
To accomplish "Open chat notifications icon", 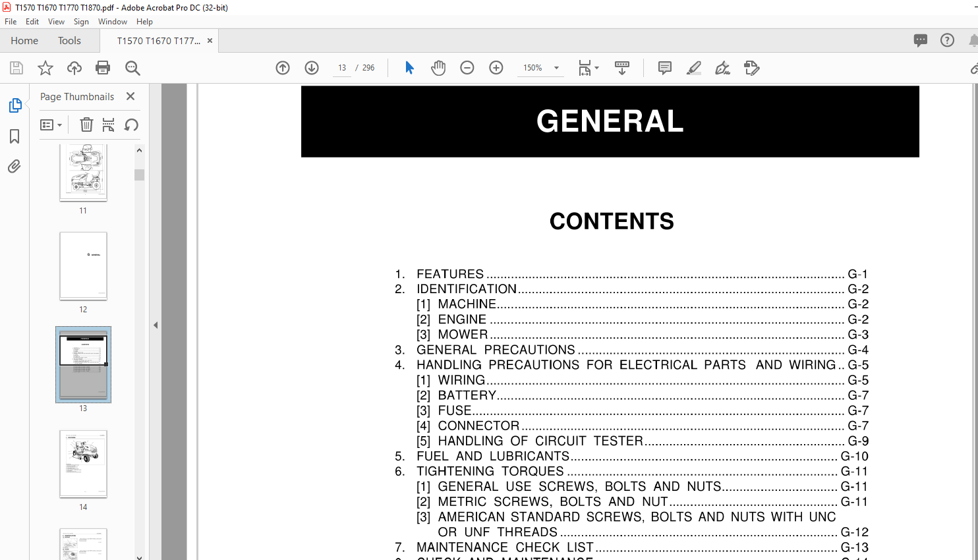I will (x=921, y=41).
